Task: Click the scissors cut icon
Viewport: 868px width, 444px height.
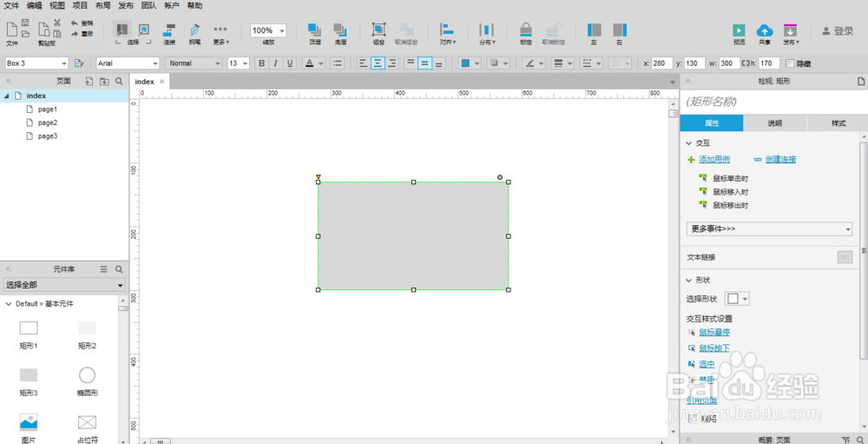Action: [x=57, y=23]
